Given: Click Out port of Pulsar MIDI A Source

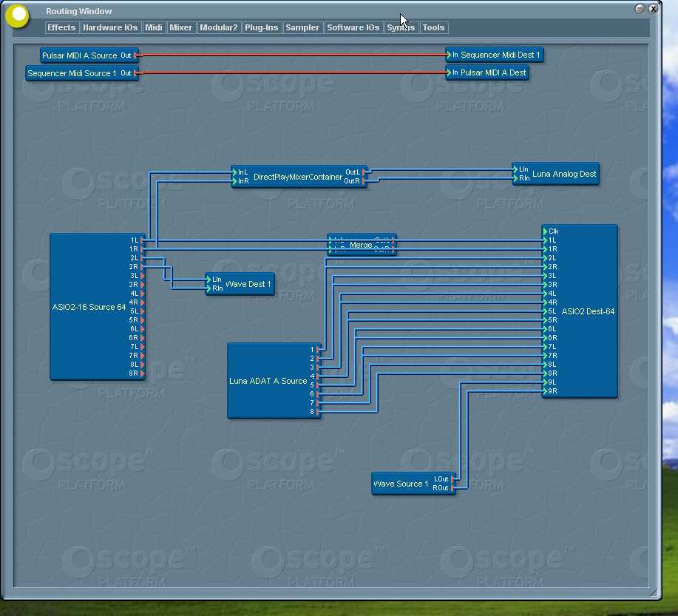Looking at the screenshot, I should 136,55.
